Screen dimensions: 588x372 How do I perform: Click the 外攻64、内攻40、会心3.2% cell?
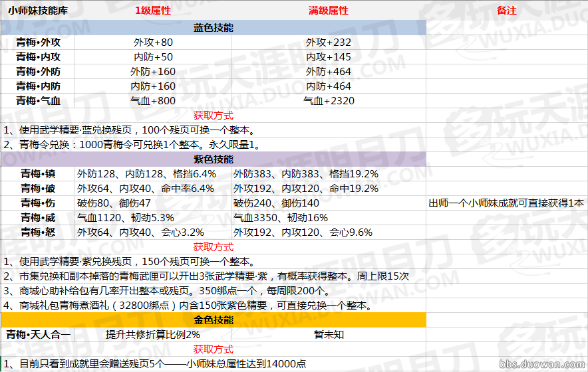(153, 232)
